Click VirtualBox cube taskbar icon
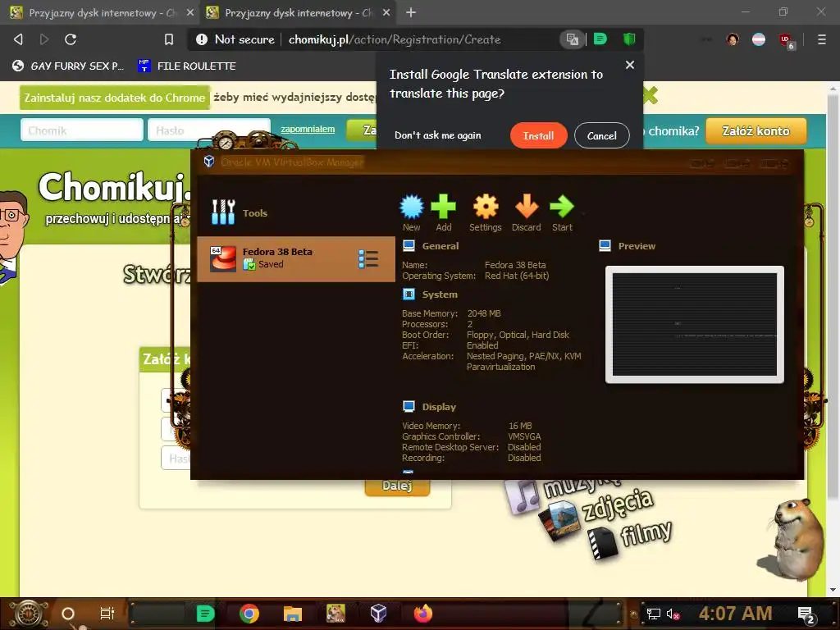This screenshot has width=840, height=630. point(378,613)
